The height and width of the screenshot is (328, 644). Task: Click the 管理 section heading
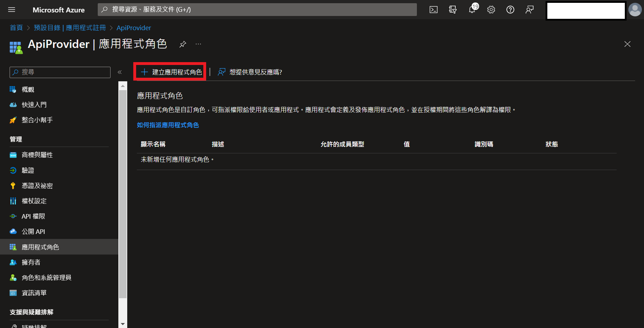(x=16, y=139)
